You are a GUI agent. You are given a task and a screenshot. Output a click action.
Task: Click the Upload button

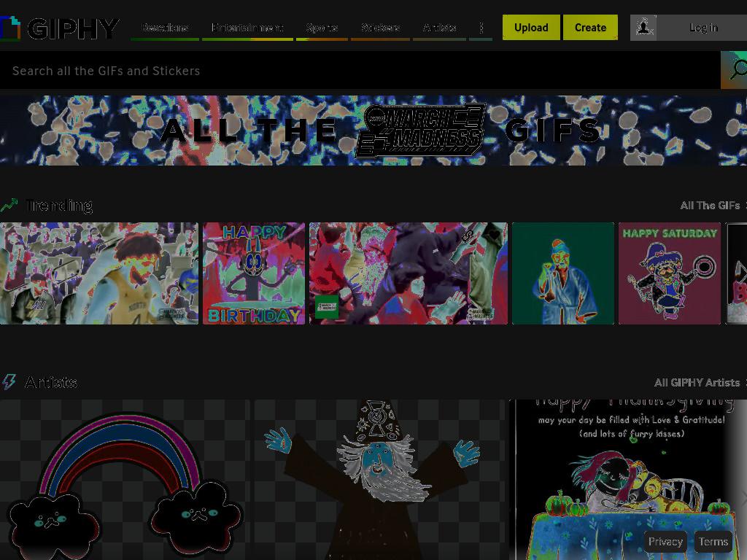coord(531,28)
